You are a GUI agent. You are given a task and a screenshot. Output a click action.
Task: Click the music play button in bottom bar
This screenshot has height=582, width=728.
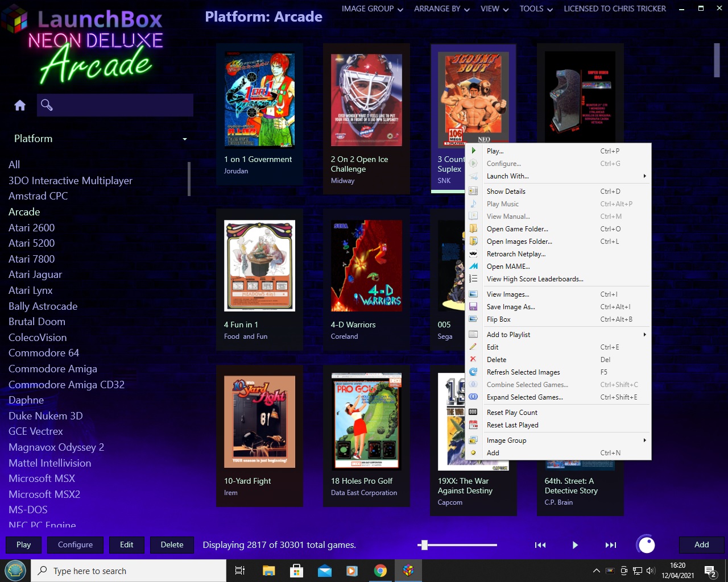click(575, 545)
